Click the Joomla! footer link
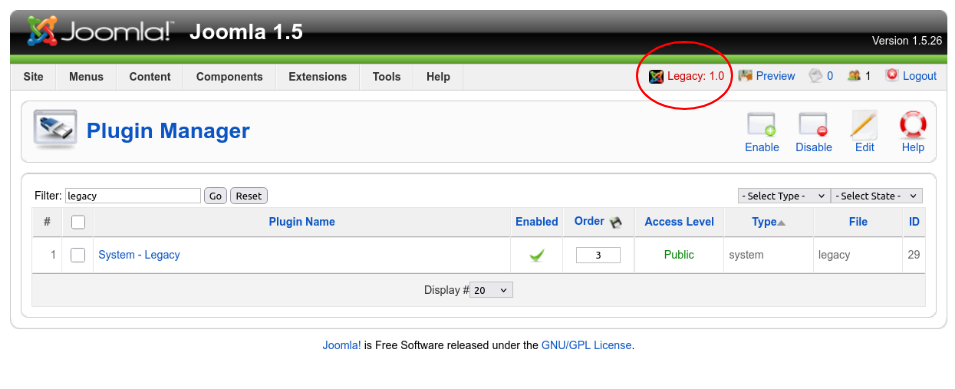 (x=342, y=345)
